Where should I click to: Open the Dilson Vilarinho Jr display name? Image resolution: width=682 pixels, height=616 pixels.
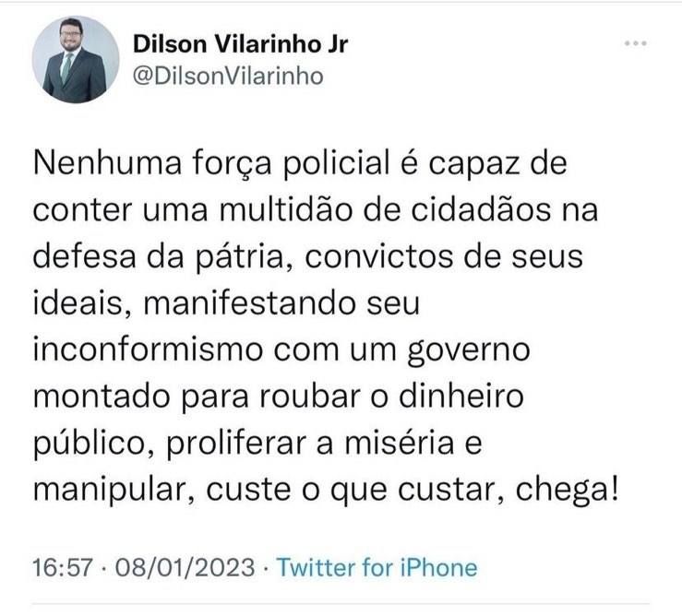[241, 45]
